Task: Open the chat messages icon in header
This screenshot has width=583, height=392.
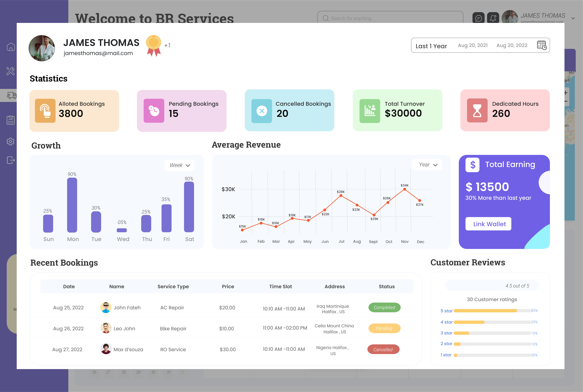Action: 478,18
